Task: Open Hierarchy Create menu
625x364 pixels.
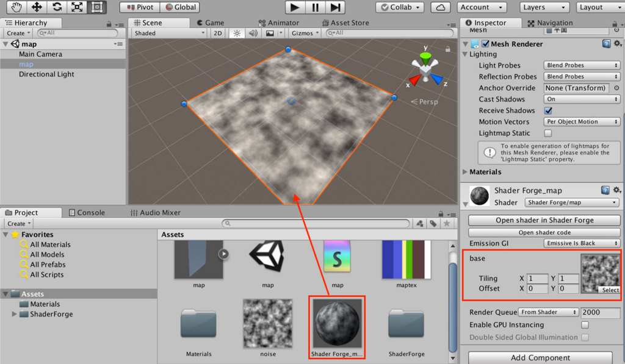Action: [x=18, y=33]
